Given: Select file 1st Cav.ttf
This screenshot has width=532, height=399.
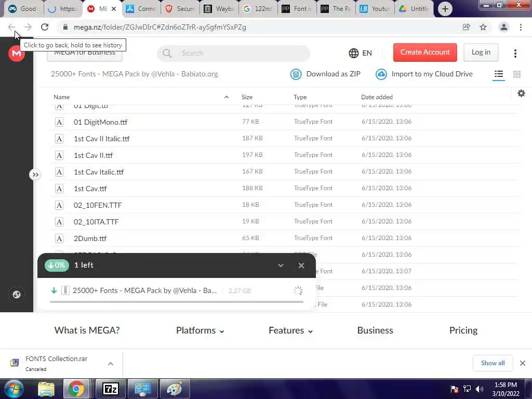Looking at the screenshot, I should pos(284,188).
